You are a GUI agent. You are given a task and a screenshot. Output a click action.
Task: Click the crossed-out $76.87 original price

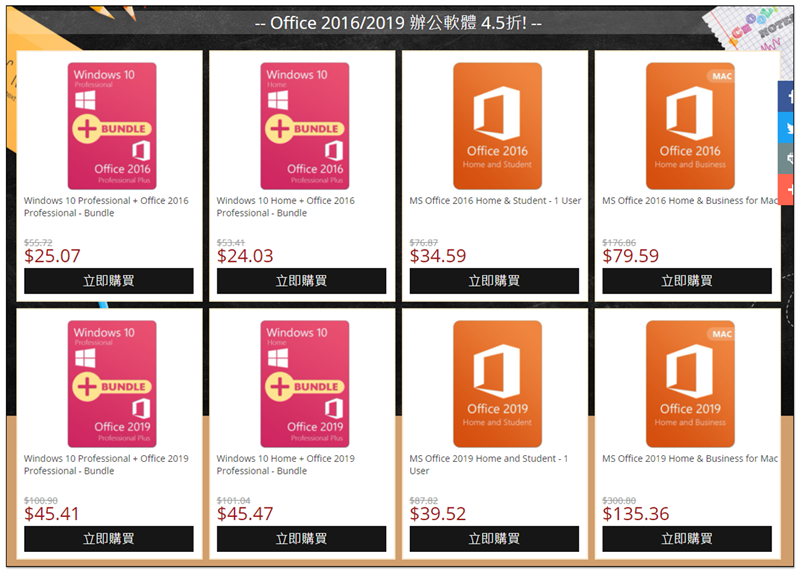(424, 242)
